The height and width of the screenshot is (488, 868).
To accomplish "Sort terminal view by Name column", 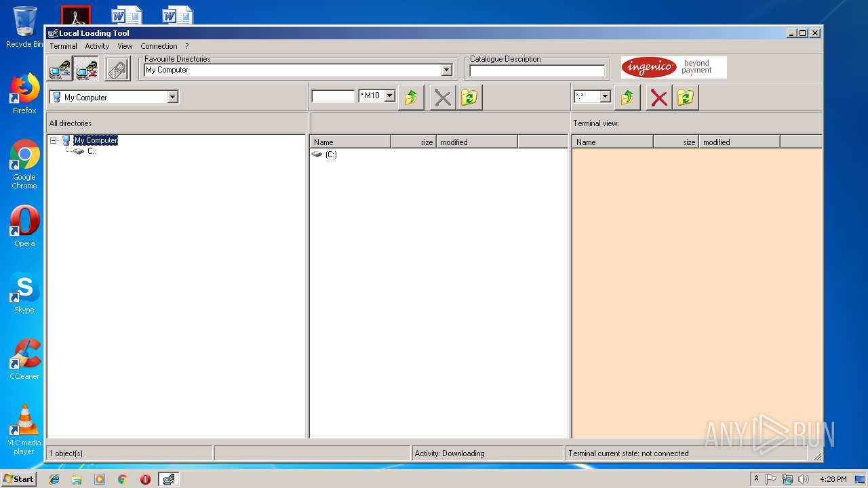I will click(613, 142).
